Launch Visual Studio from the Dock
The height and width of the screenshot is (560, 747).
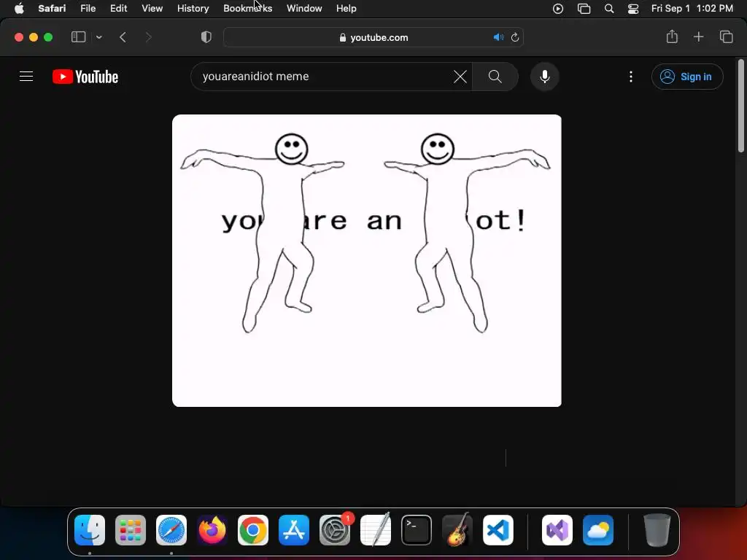[557, 530]
